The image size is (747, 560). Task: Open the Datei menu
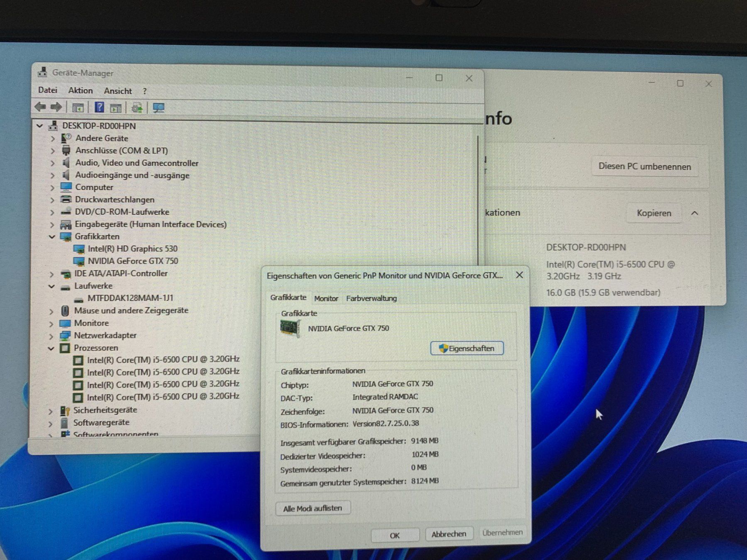click(48, 90)
